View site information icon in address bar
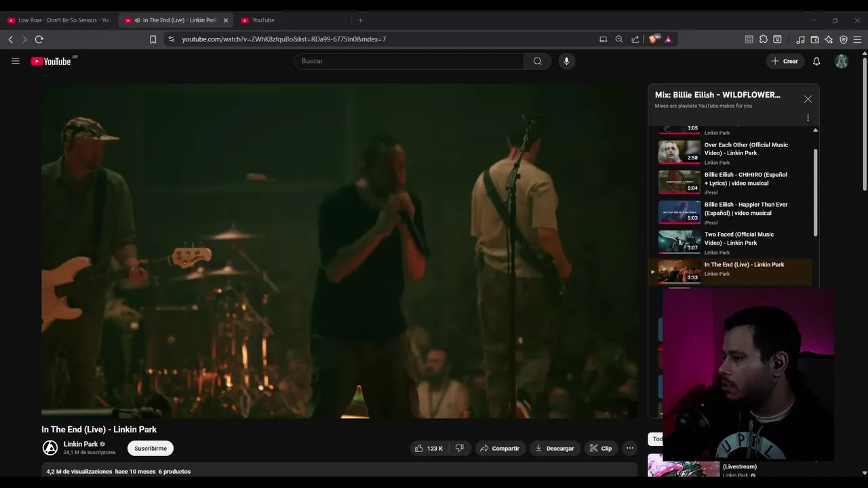The width and height of the screenshot is (868, 488). click(172, 39)
